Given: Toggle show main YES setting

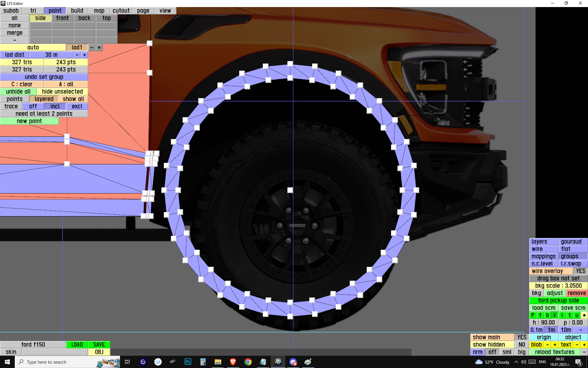Looking at the screenshot, I should 522,337.
